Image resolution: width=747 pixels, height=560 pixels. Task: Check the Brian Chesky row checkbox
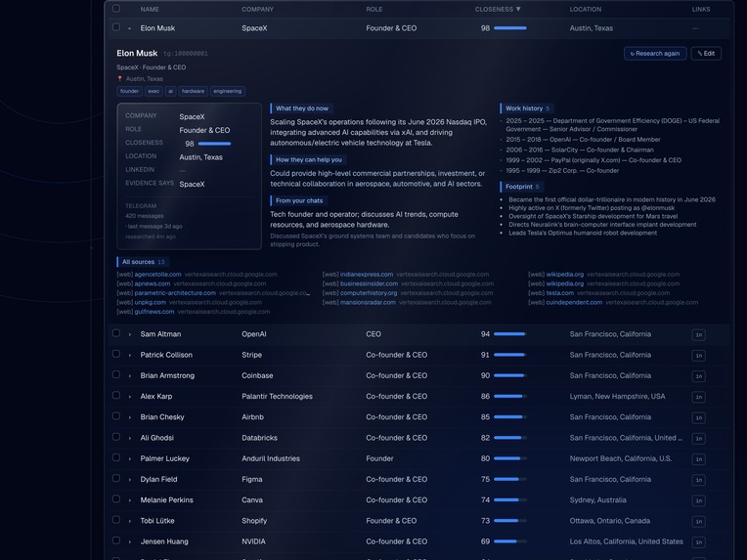[x=116, y=416]
